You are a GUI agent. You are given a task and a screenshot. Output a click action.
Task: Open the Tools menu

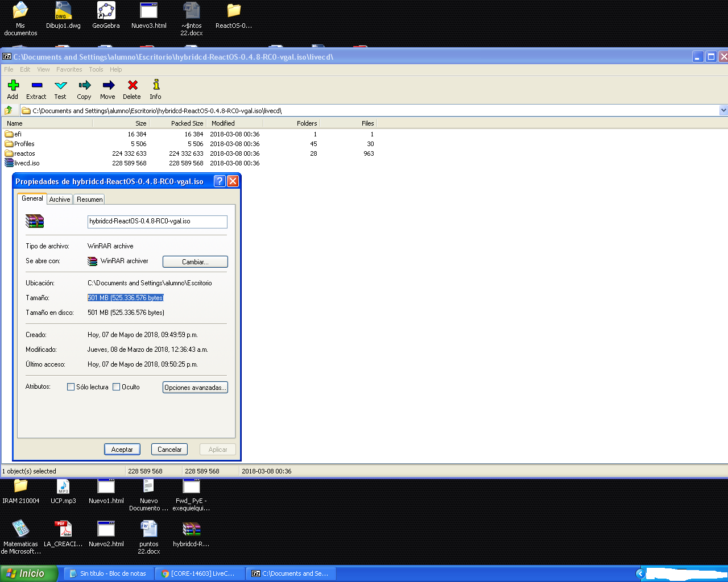click(96, 69)
